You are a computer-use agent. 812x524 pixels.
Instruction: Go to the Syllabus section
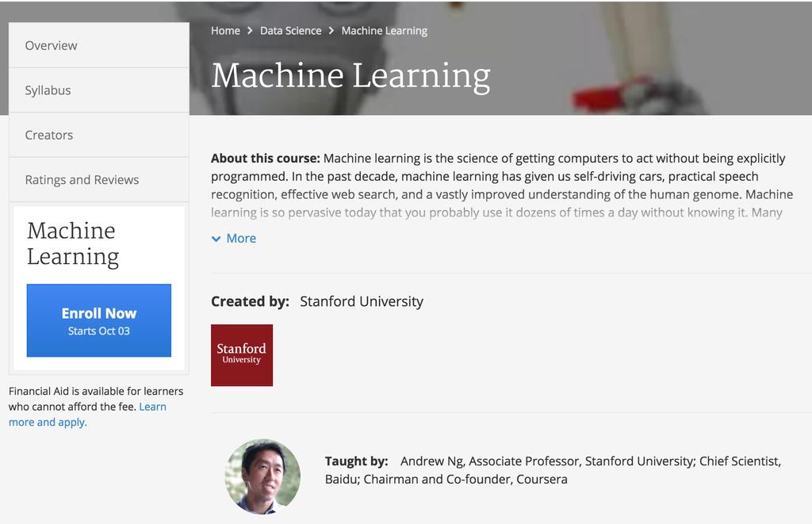(99, 90)
